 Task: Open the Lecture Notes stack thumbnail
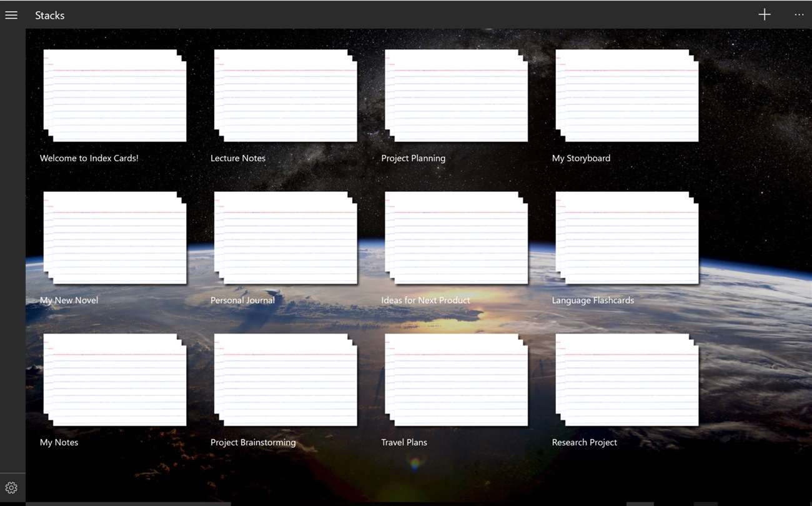pos(285,96)
